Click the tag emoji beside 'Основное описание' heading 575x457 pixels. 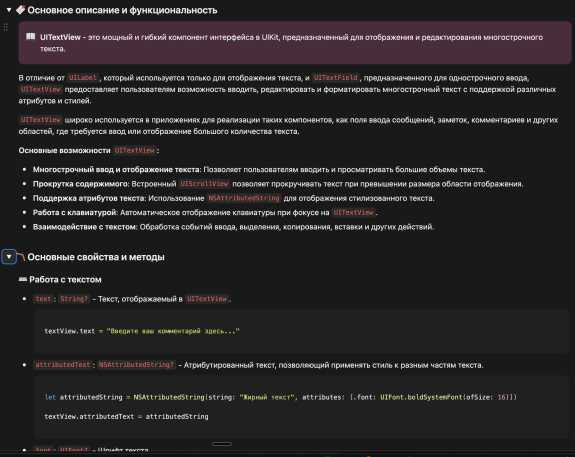pyautogui.click(x=21, y=10)
